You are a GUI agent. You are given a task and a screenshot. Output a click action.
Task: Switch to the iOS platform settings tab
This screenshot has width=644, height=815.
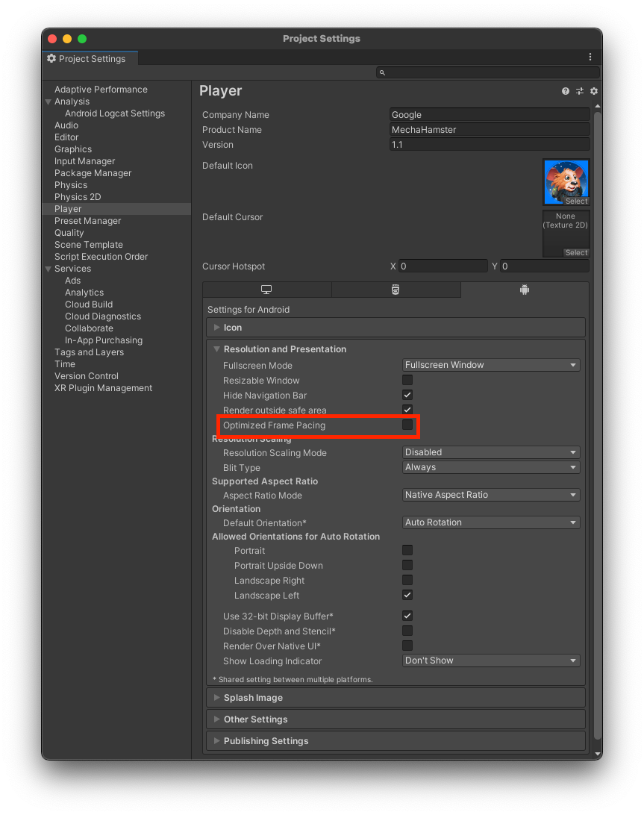tap(396, 289)
